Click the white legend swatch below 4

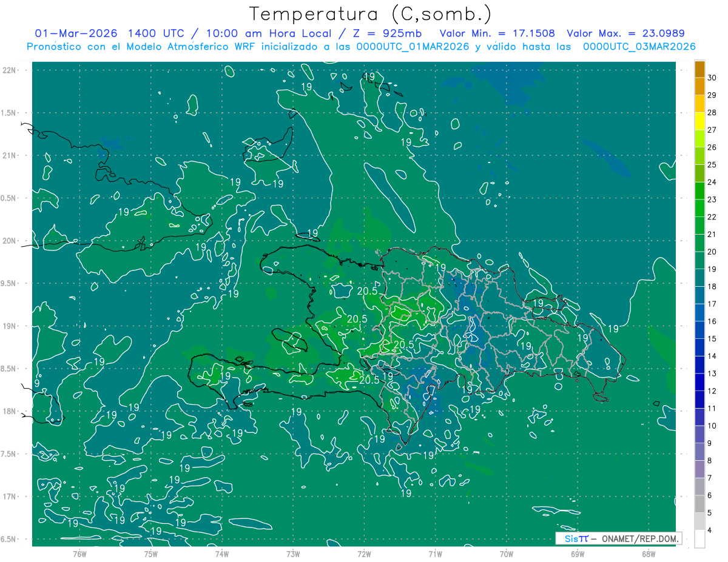coord(699,539)
